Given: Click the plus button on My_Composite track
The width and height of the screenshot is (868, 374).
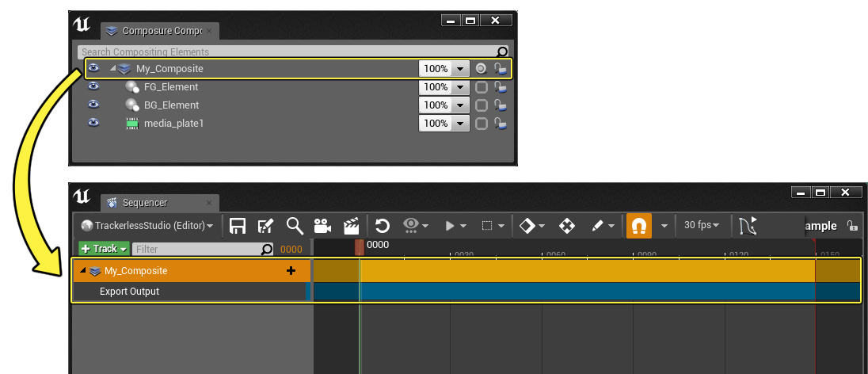Looking at the screenshot, I should click(x=291, y=271).
